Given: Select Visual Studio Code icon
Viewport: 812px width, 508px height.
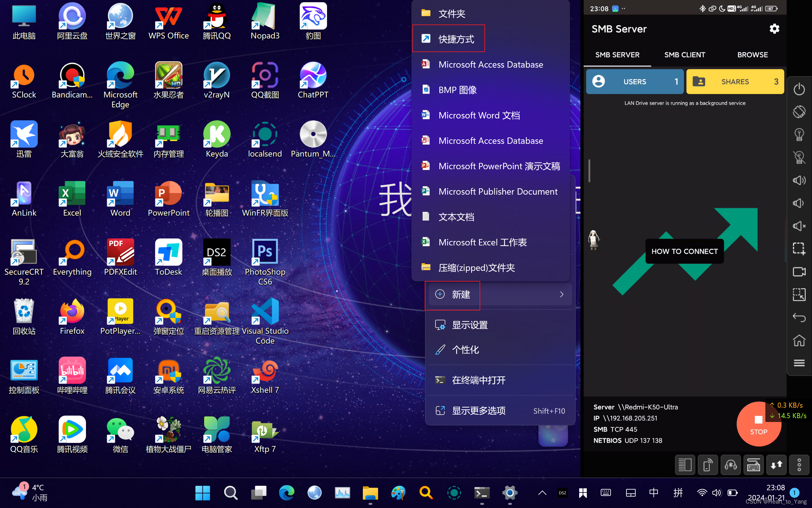Looking at the screenshot, I should [x=265, y=321].
